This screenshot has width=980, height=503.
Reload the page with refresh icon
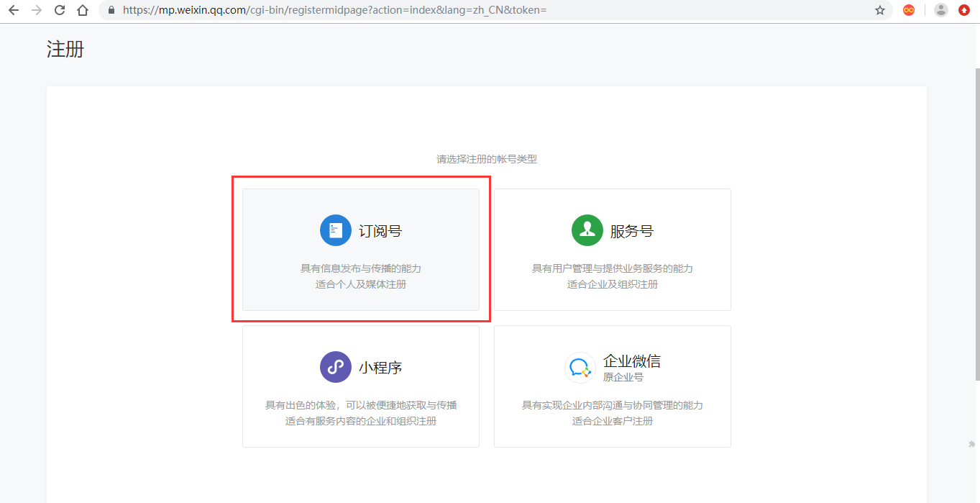(x=60, y=10)
